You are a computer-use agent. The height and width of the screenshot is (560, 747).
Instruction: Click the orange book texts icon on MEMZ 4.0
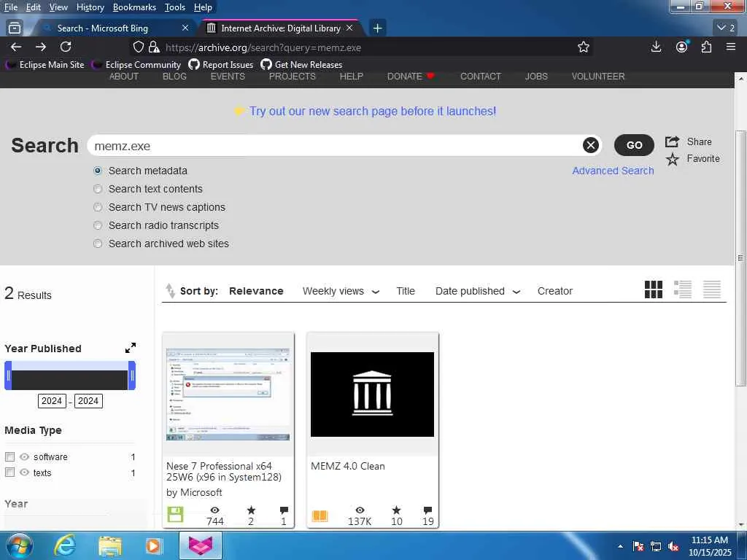click(320, 516)
